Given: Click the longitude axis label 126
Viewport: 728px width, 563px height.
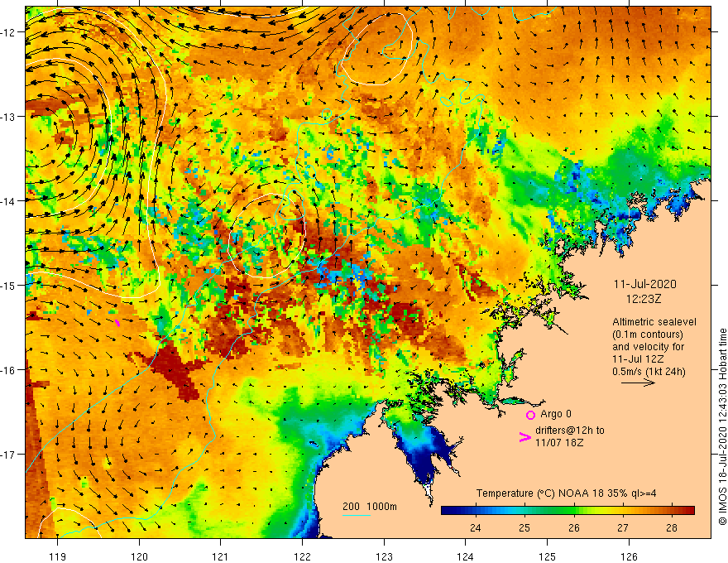Looking at the screenshot, I should 629,556.
